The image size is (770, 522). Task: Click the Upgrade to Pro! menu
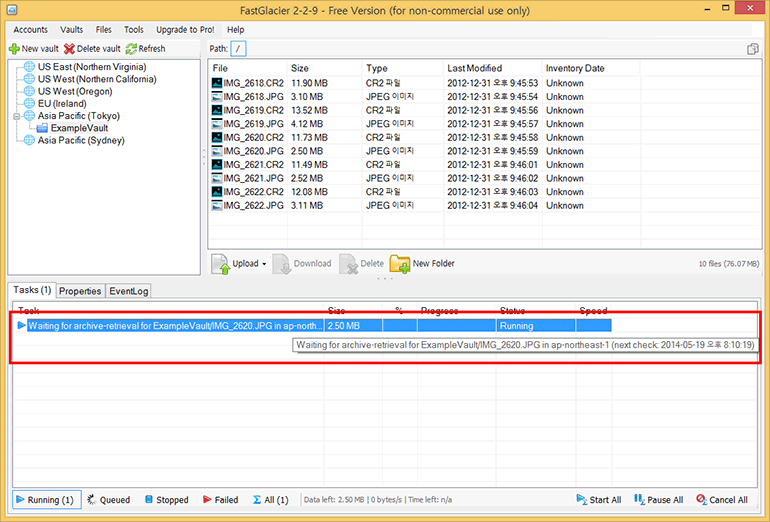pos(185,30)
